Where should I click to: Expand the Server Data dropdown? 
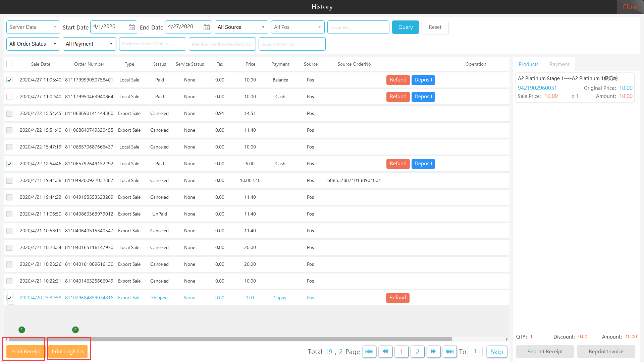click(33, 27)
